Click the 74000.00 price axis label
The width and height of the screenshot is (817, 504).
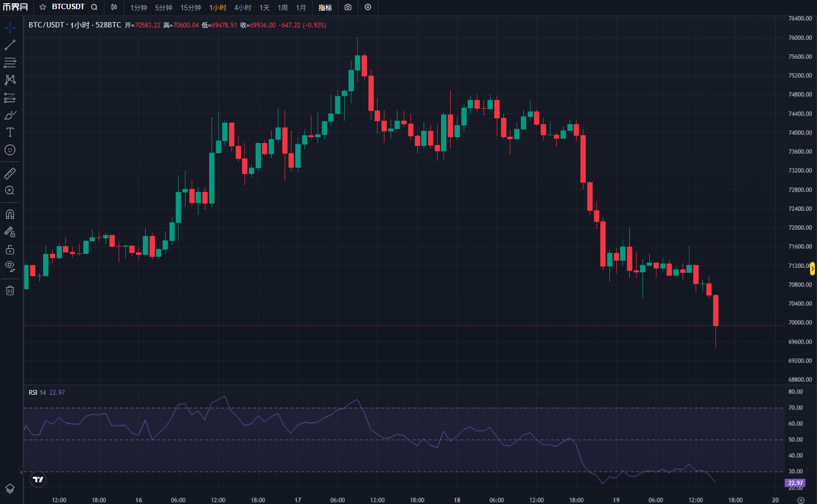click(800, 133)
